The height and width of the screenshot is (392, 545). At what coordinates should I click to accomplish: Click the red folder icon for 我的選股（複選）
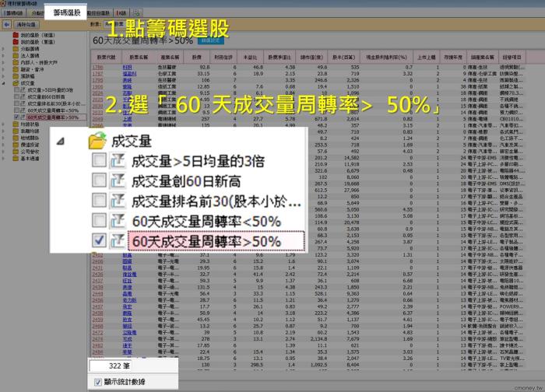[x=16, y=35]
